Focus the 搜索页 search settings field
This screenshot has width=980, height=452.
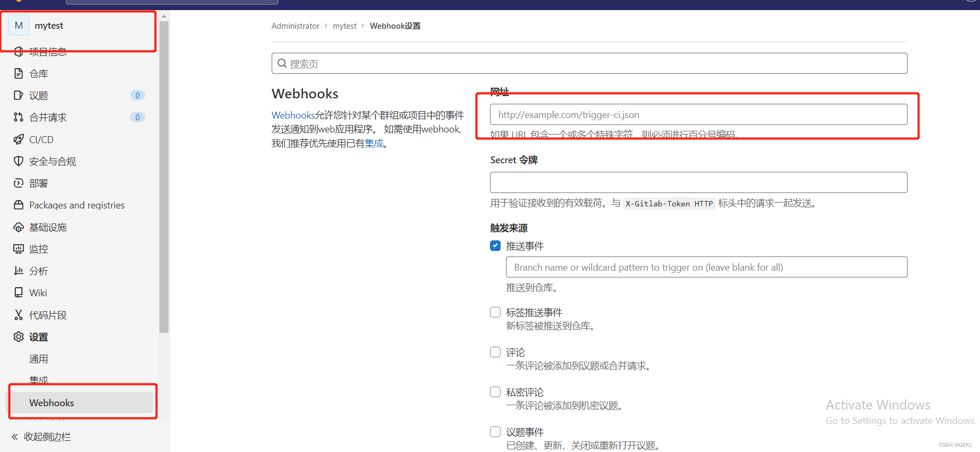tap(589, 63)
